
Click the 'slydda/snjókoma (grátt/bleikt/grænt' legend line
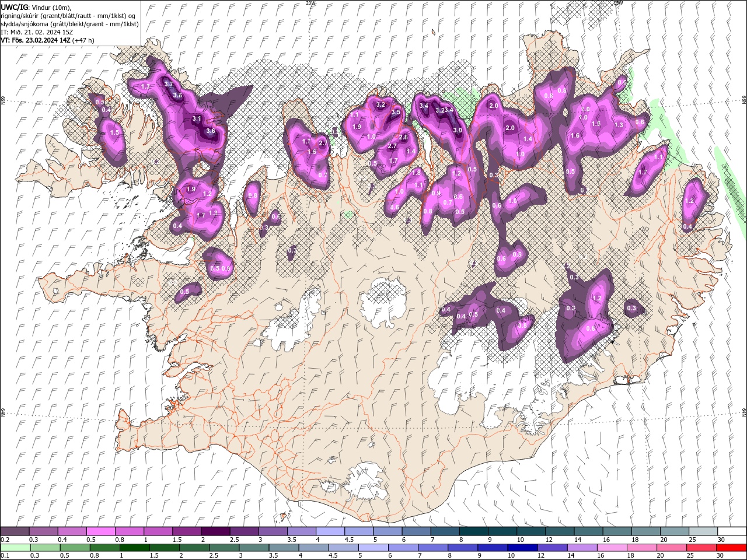coord(69,24)
